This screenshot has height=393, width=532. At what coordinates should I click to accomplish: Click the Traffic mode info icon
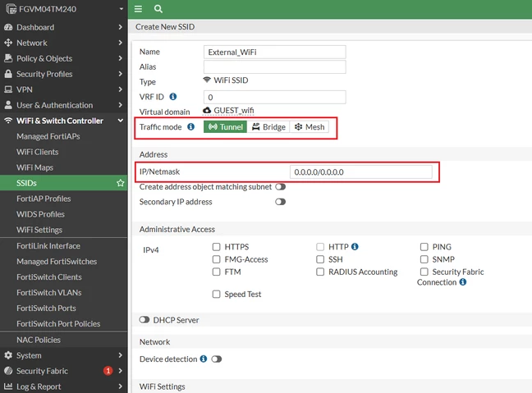click(x=191, y=127)
